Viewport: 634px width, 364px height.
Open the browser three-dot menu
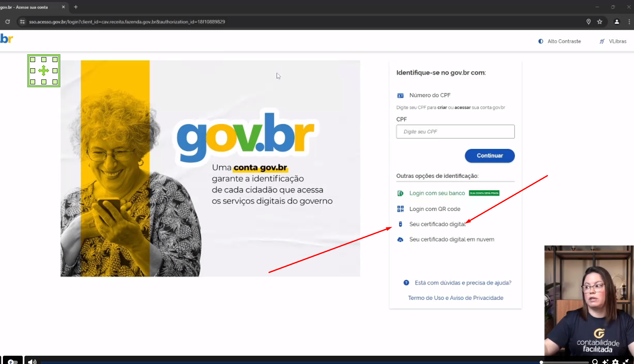point(629,22)
